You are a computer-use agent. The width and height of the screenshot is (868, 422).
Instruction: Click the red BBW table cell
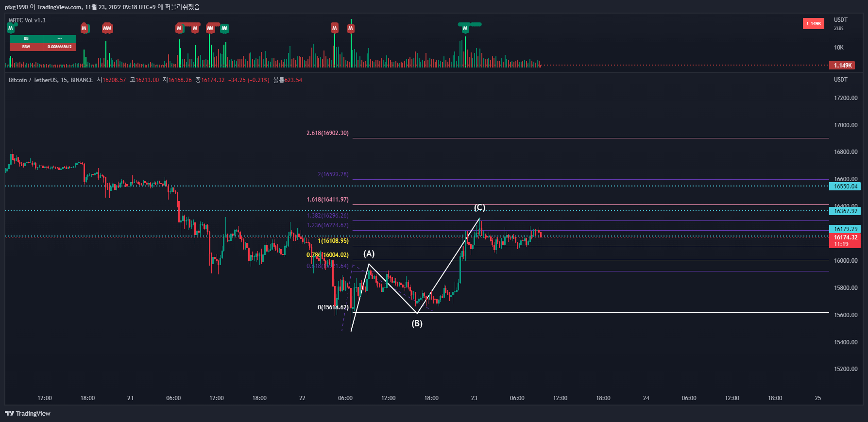tap(26, 47)
